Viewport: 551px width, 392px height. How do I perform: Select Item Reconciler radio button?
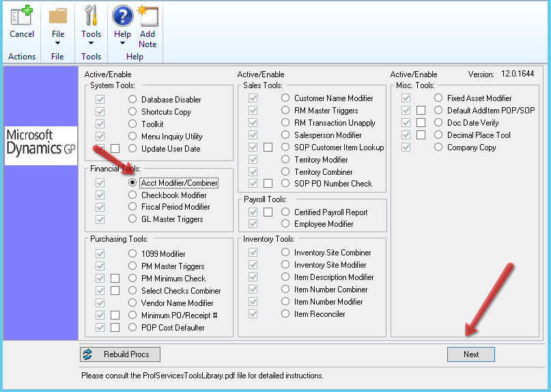click(x=285, y=313)
